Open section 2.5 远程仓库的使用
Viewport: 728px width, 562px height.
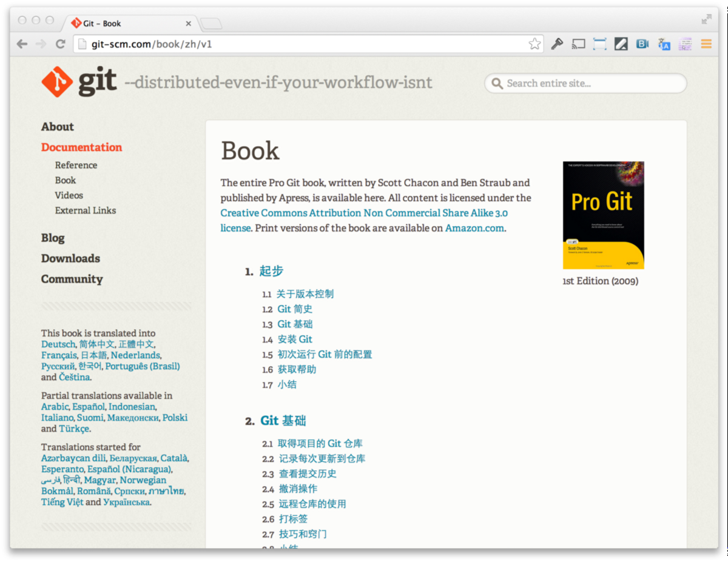[312, 504]
